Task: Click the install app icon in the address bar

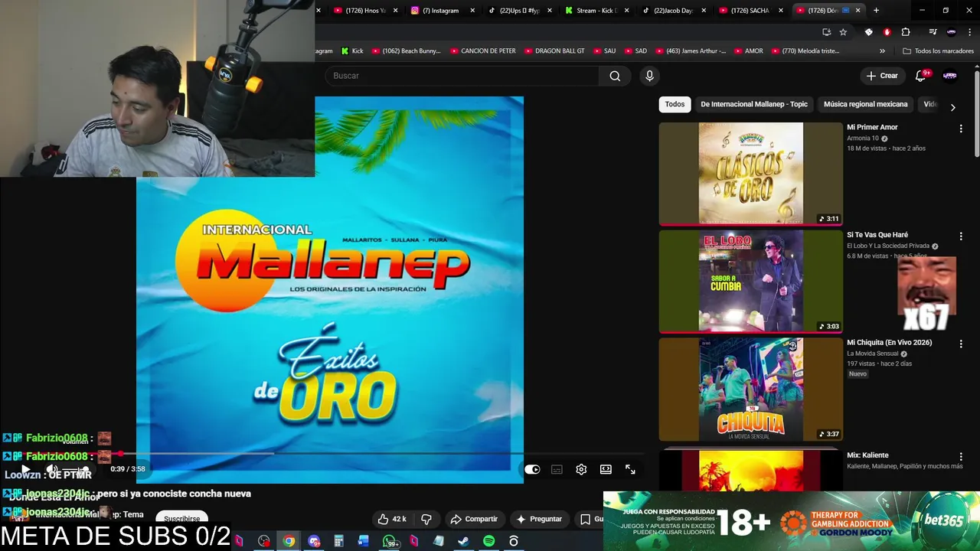Action: click(x=826, y=32)
